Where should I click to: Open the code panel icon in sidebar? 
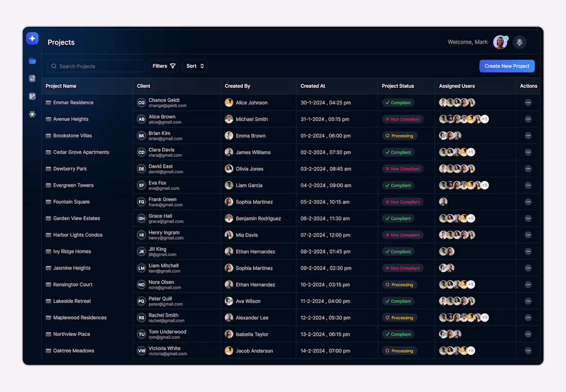[x=32, y=78]
